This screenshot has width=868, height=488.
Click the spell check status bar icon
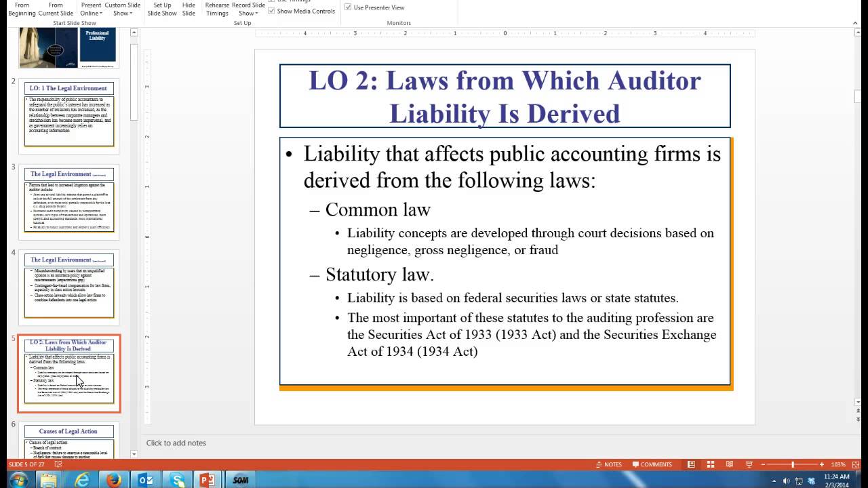(59, 464)
